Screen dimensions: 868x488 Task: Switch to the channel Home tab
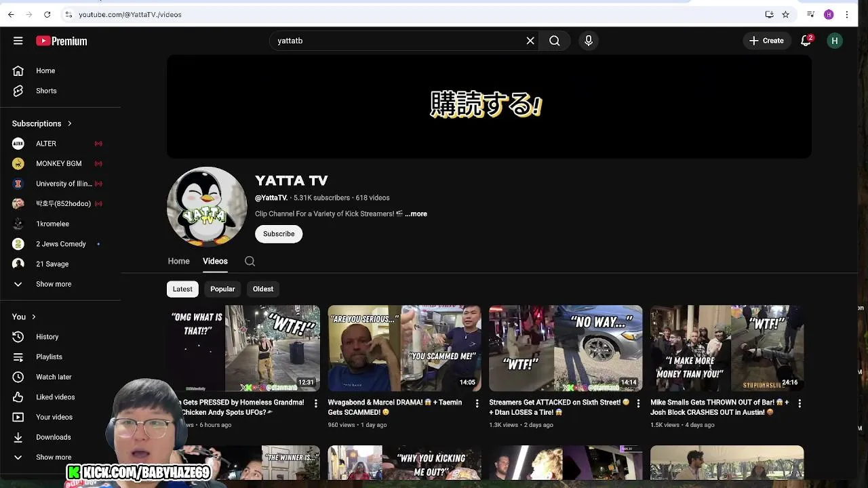179,261
